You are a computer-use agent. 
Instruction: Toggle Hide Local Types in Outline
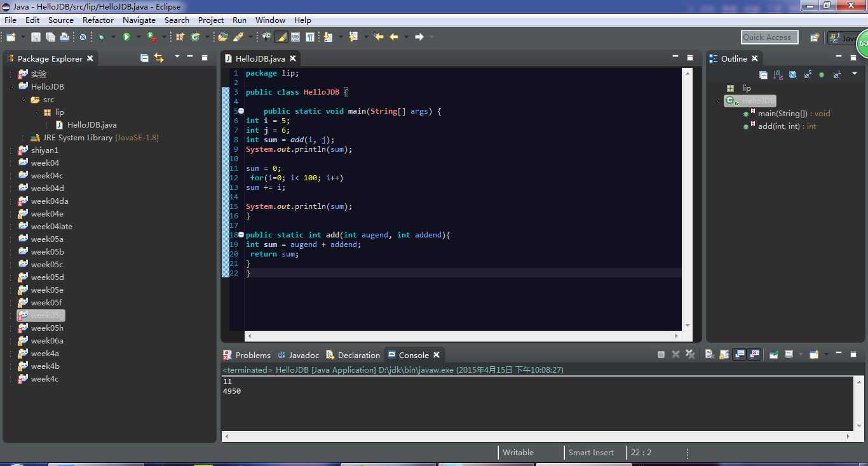click(x=837, y=75)
